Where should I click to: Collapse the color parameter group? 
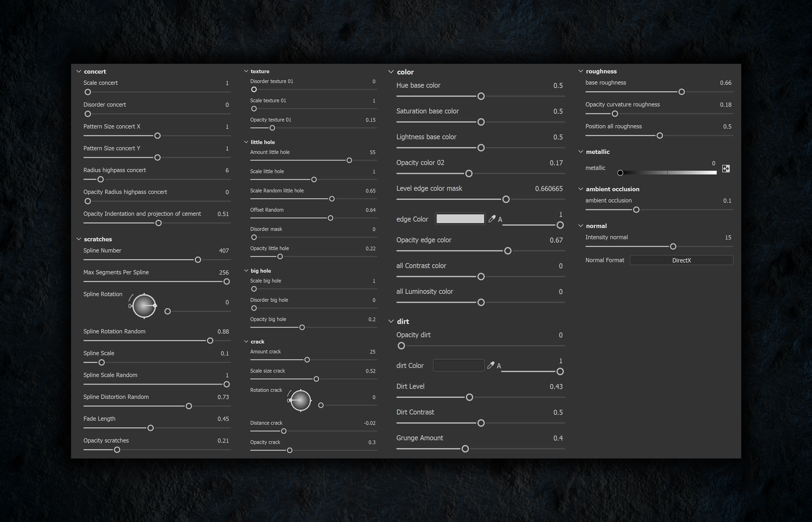391,72
